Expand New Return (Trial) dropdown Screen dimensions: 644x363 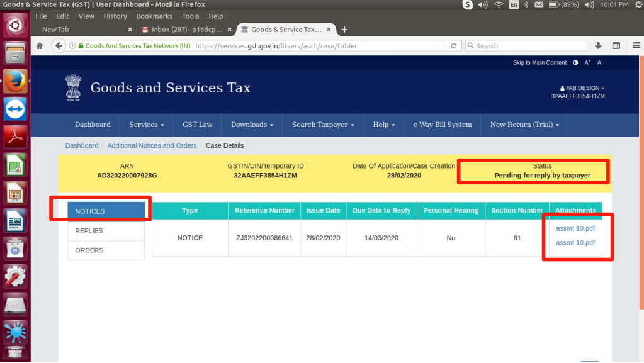524,125
